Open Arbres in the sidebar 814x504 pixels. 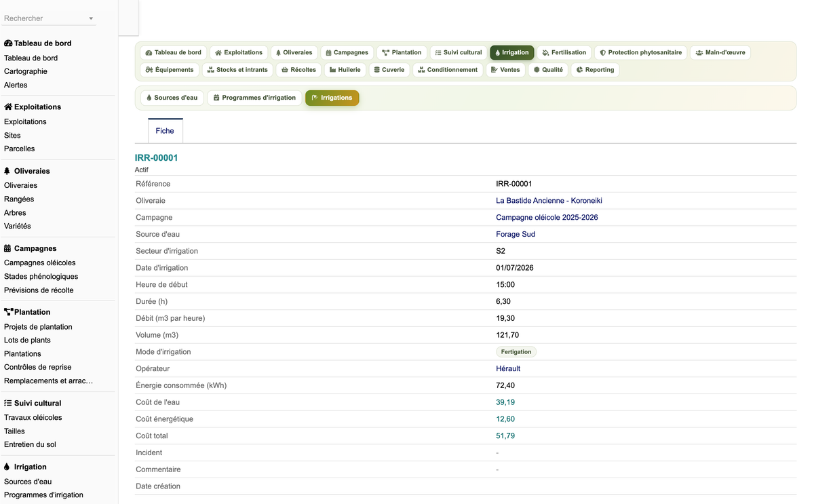(15, 212)
